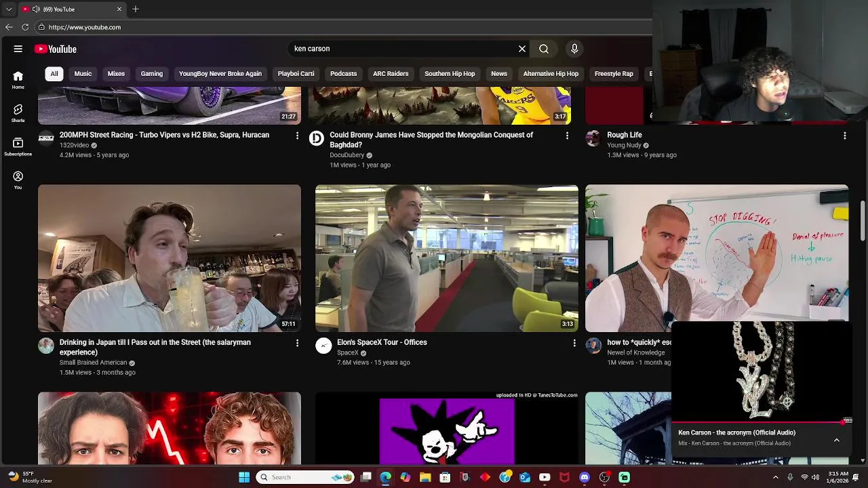
Task: Select the Music filter chip
Action: 83,74
